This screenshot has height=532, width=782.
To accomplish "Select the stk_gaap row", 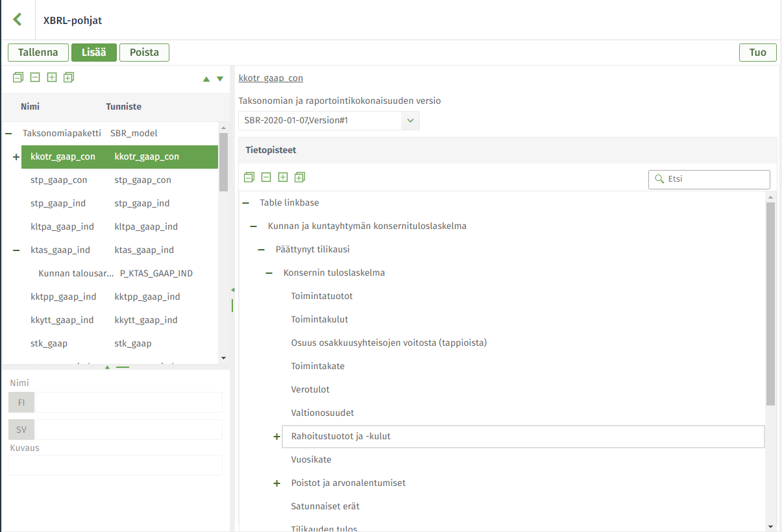I will (120, 343).
